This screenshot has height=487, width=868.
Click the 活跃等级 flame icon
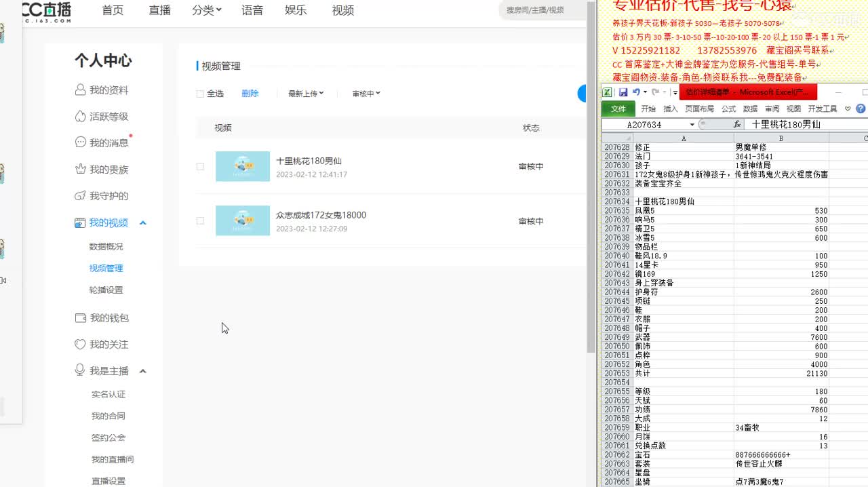pyautogui.click(x=80, y=116)
